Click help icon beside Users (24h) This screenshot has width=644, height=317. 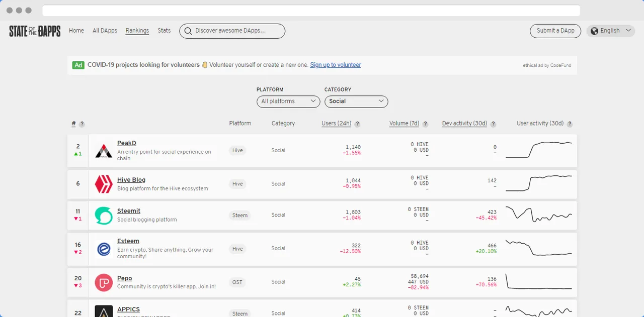[x=357, y=124]
